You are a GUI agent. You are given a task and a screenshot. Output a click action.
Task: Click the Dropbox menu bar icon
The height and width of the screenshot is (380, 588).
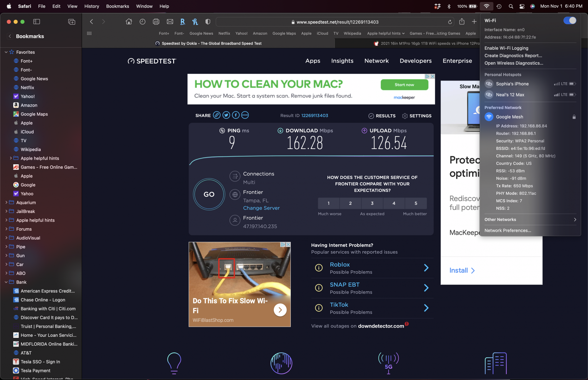[437, 6]
